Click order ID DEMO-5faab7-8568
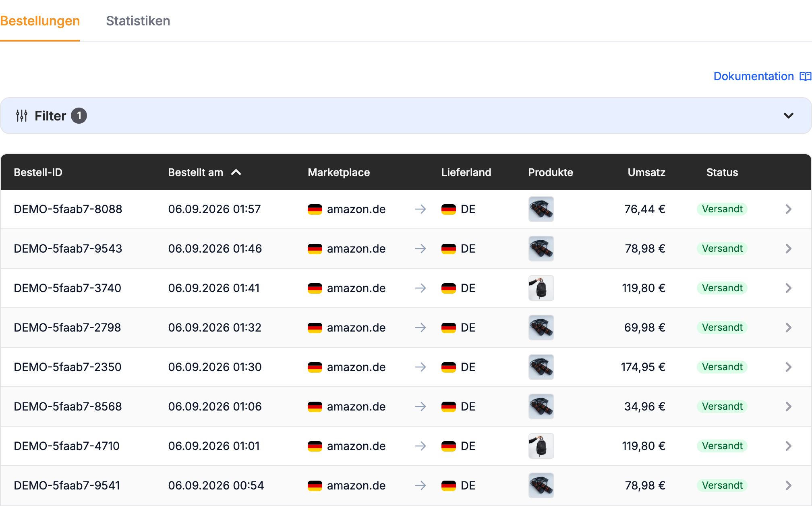This screenshot has width=812, height=506. 68,406
